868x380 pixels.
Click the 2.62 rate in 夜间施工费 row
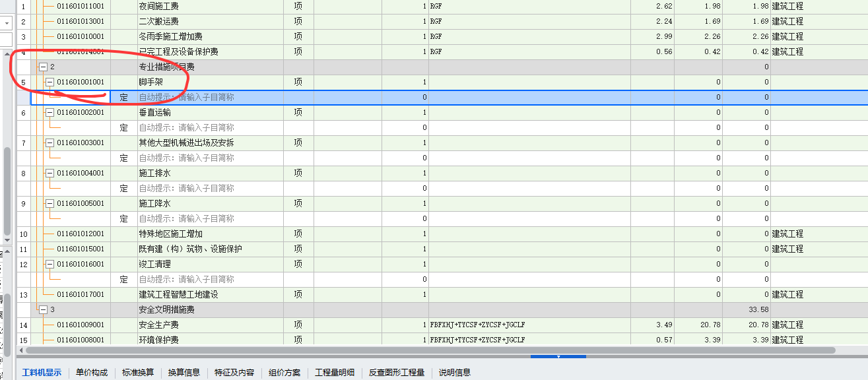tap(664, 6)
